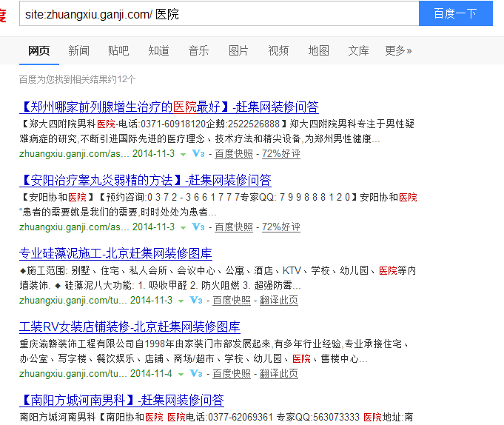Open 百度快照 for the 工装RV result
Viewport: 504px width, 425px height.
click(x=232, y=374)
